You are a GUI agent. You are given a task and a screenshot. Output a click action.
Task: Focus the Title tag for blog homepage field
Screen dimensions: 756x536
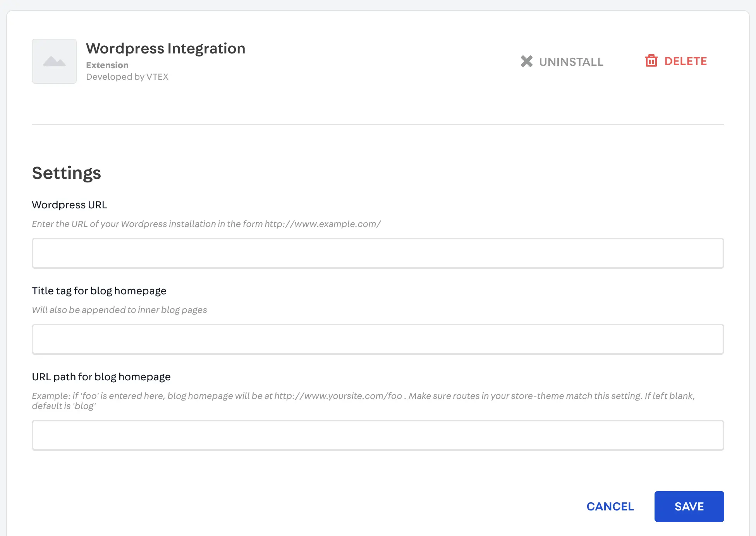pos(378,339)
